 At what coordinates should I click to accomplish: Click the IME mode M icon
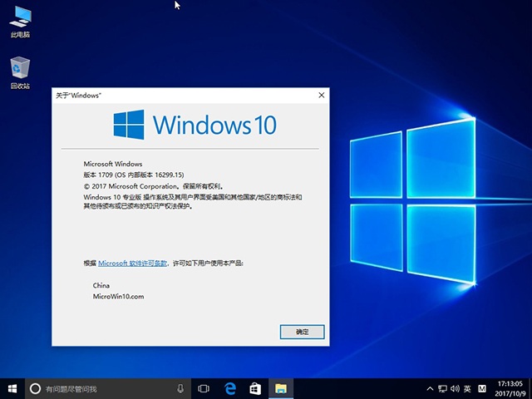pyautogui.click(x=482, y=389)
